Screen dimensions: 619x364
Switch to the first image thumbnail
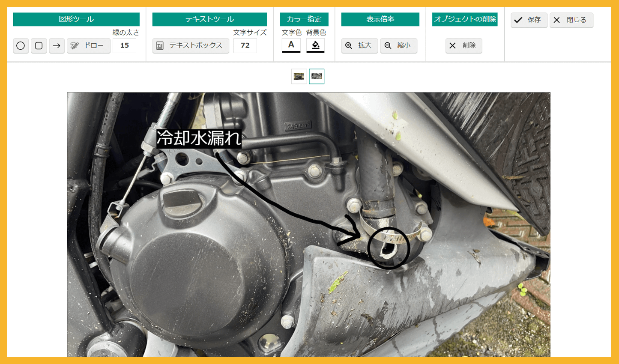[299, 76]
